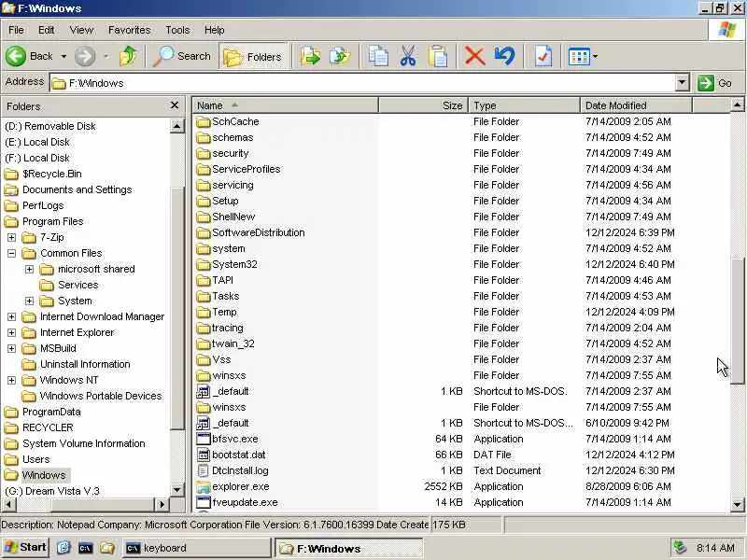747x560 pixels.
Task: Open the address bar dropdown arrow
Action: click(682, 83)
